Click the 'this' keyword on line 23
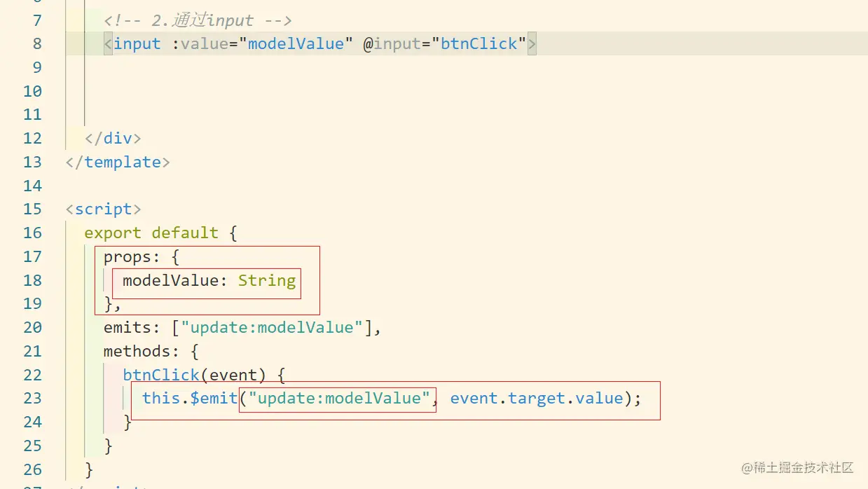The width and height of the screenshot is (868, 489). click(x=161, y=398)
